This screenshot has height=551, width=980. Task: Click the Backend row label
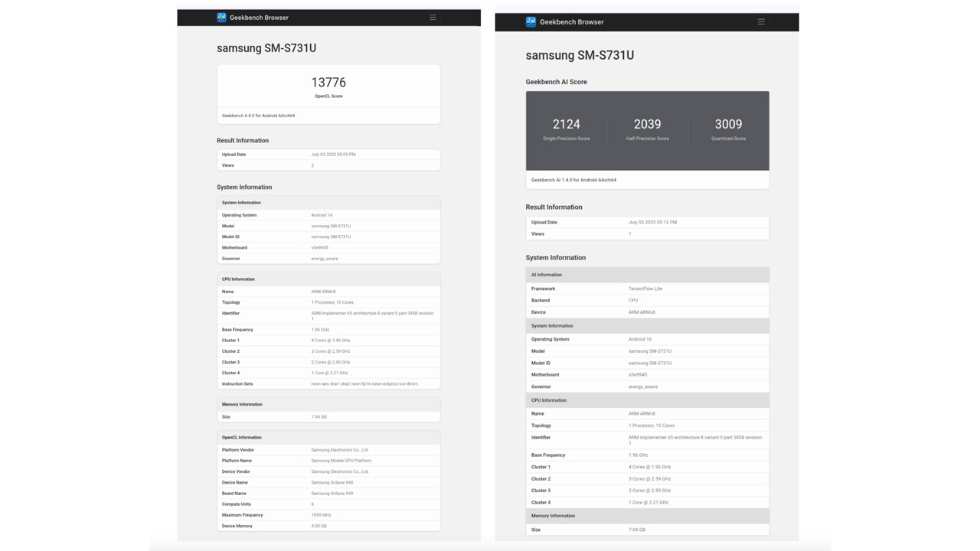click(541, 300)
